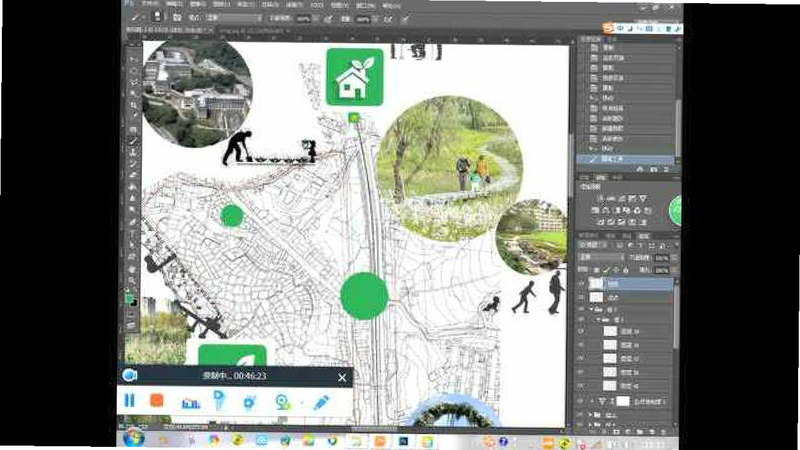
Task: Select the highlighted last history state
Action: (x=625, y=159)
